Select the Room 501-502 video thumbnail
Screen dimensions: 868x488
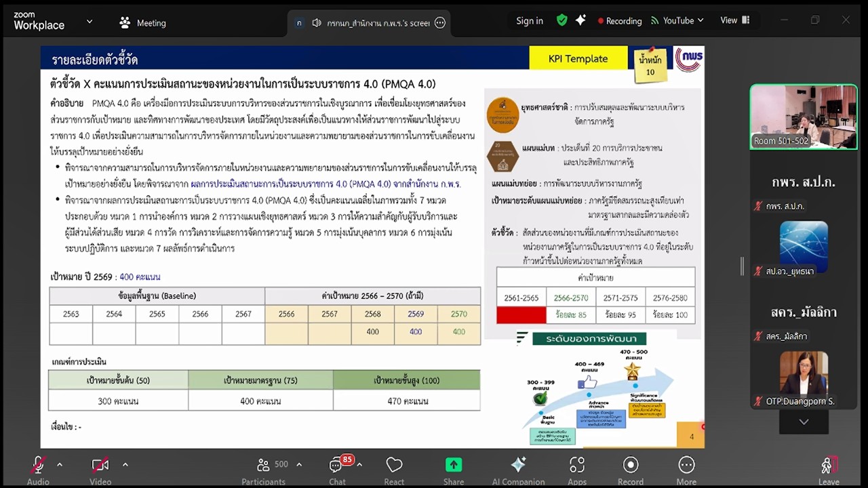[x=804, y=117]
